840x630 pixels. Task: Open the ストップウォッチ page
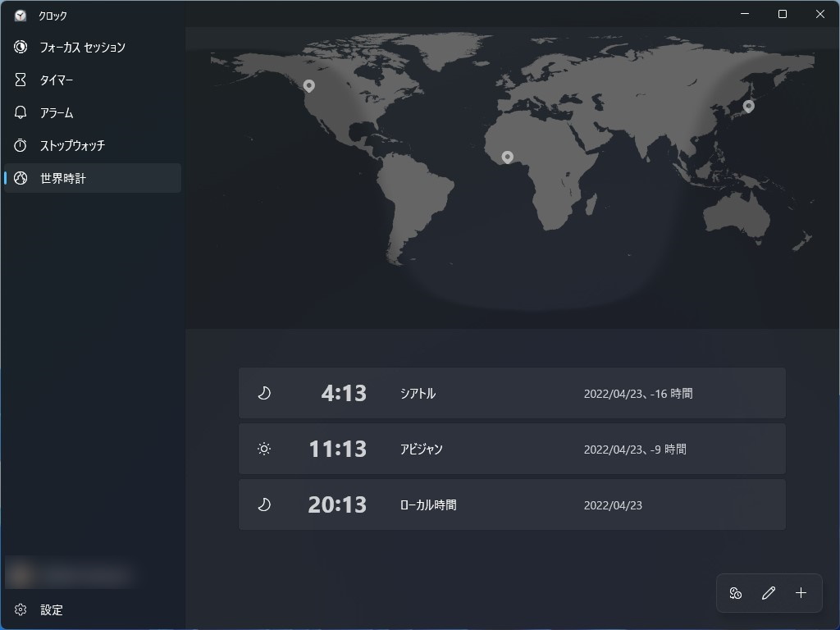click(92, 145)
